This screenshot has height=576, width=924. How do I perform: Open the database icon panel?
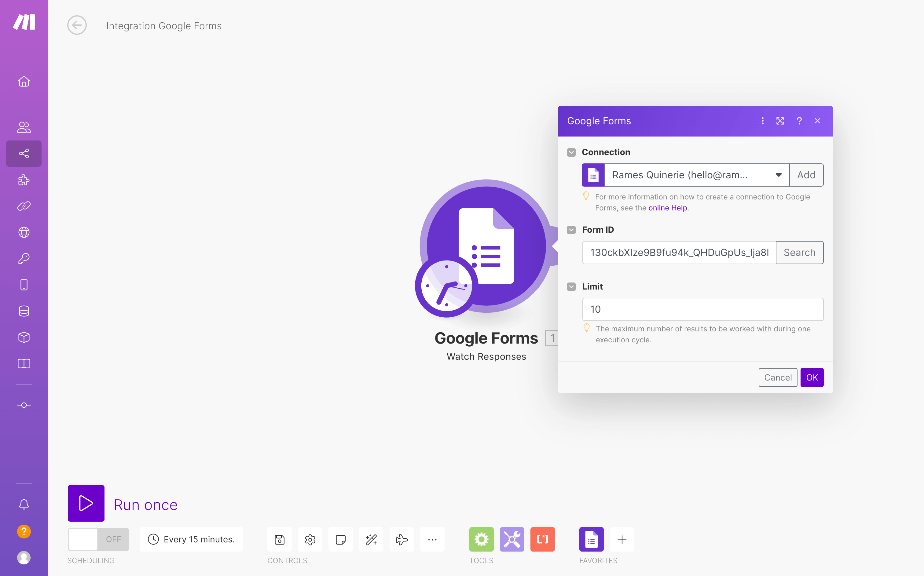24,311
